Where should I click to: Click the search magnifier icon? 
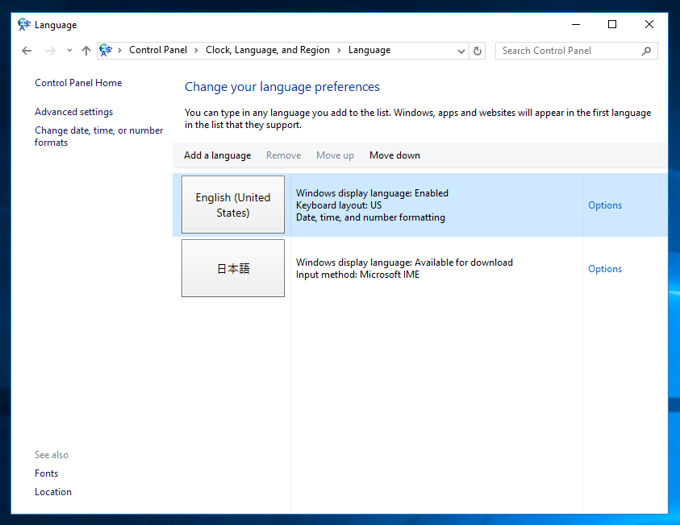click(646, 51)
